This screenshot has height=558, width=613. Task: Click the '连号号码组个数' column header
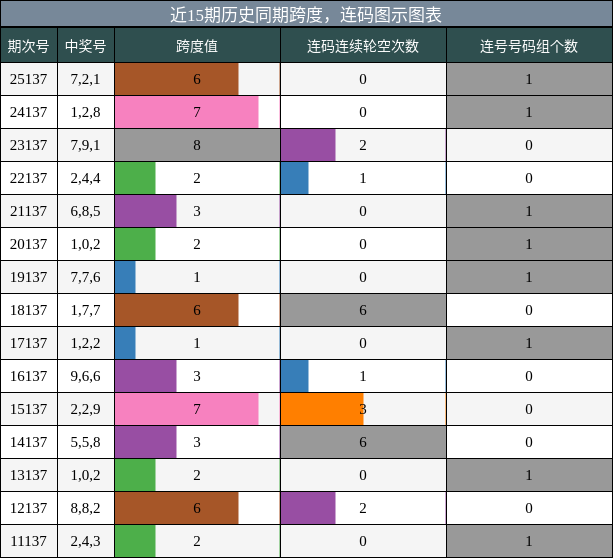[529, 46]
